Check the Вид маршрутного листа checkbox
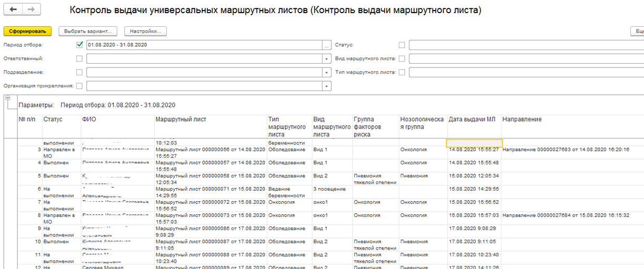644x269 pixels. [x=402, y=58]
